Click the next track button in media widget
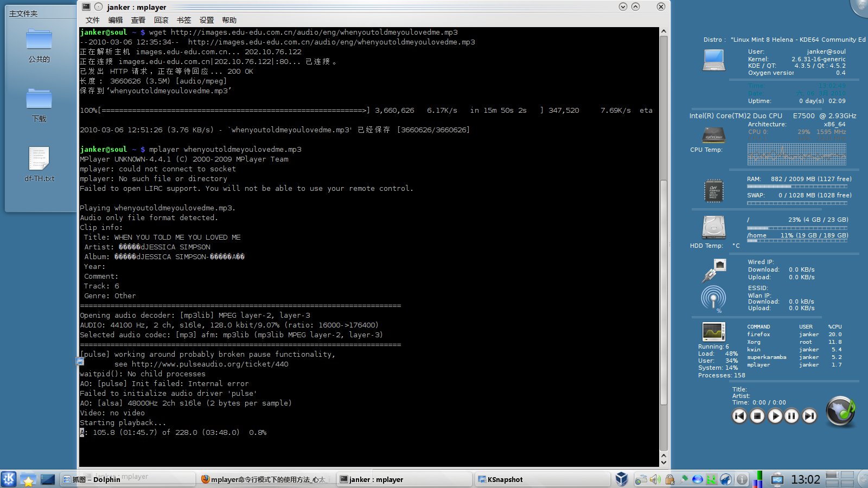Image resolution: width=868 pixels, height=488 pixels. [809, 416]
